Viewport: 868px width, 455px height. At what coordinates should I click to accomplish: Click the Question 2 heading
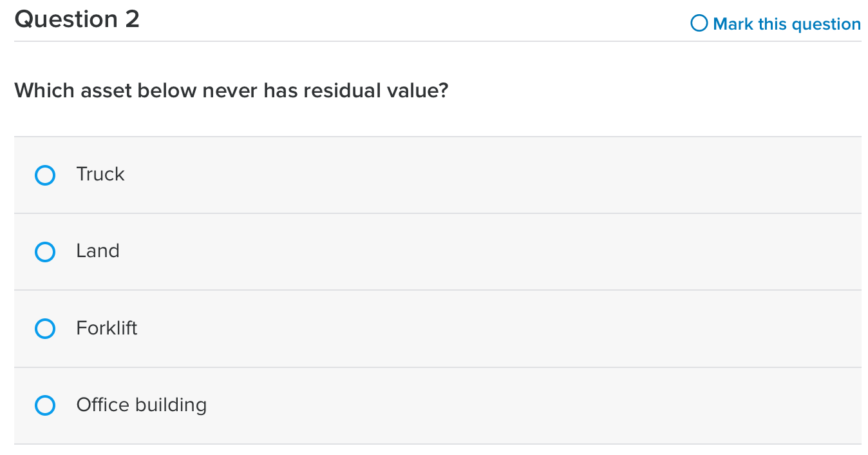pyautogui.click(x=77, y=19)
